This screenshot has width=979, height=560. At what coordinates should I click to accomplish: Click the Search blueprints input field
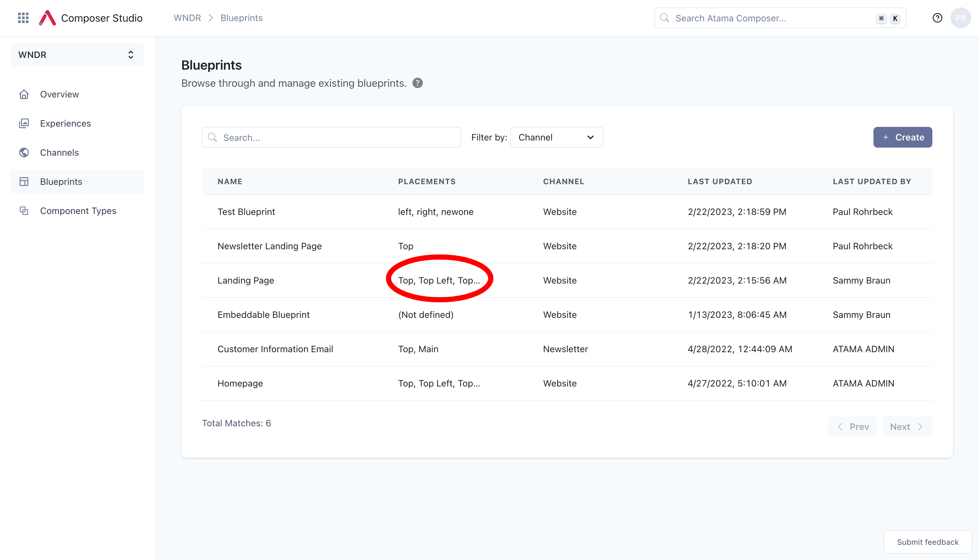tap(332, 137)
